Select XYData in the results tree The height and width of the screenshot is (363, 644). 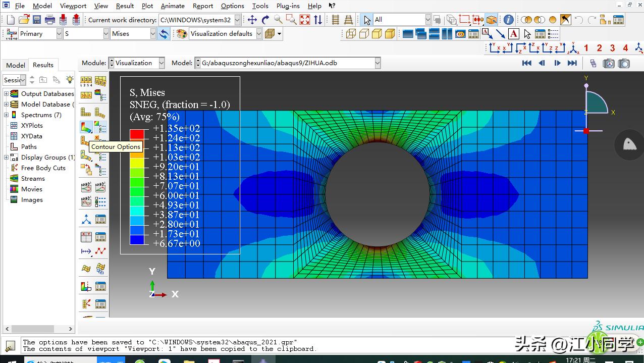pos(31,136)
